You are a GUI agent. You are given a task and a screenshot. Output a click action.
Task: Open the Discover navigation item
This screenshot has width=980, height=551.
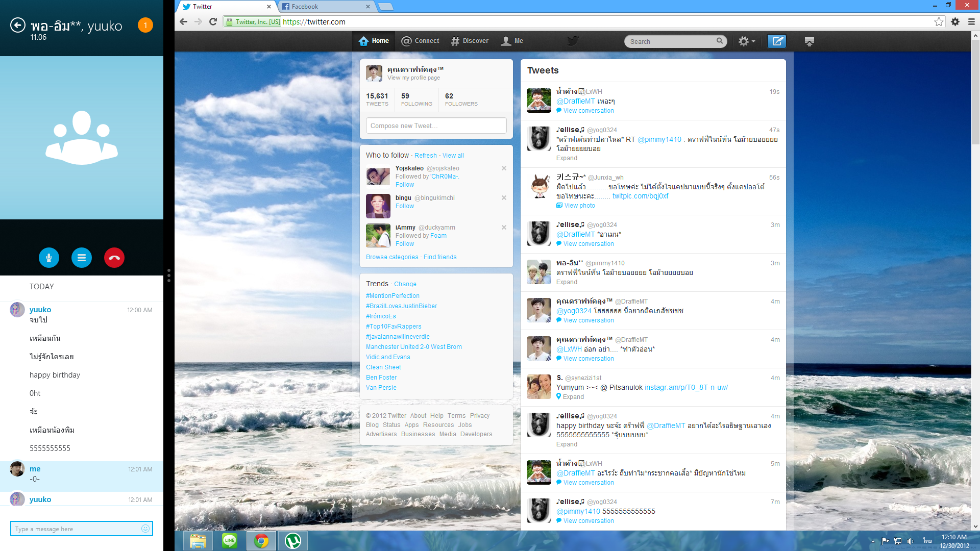tap(470, 41)
